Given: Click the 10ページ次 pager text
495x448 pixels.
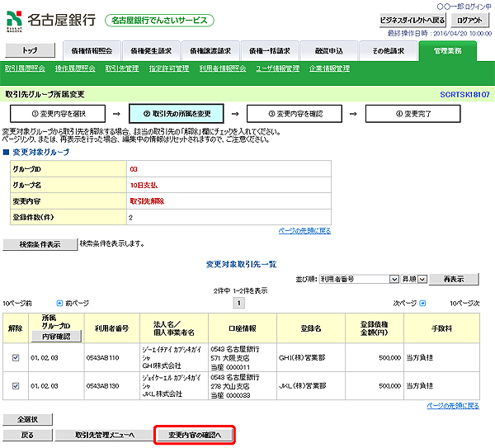Looking at the screenshot, I should pos(464,303).
